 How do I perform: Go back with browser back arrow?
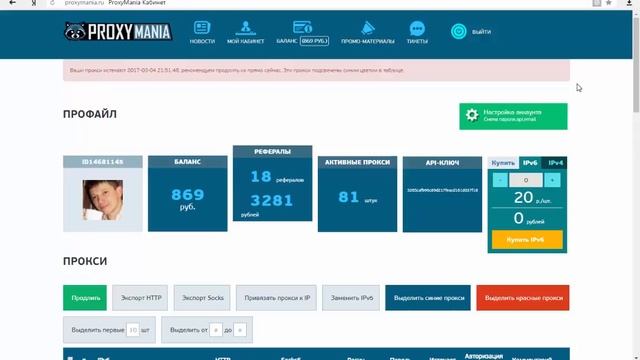(x=13, y=3)
